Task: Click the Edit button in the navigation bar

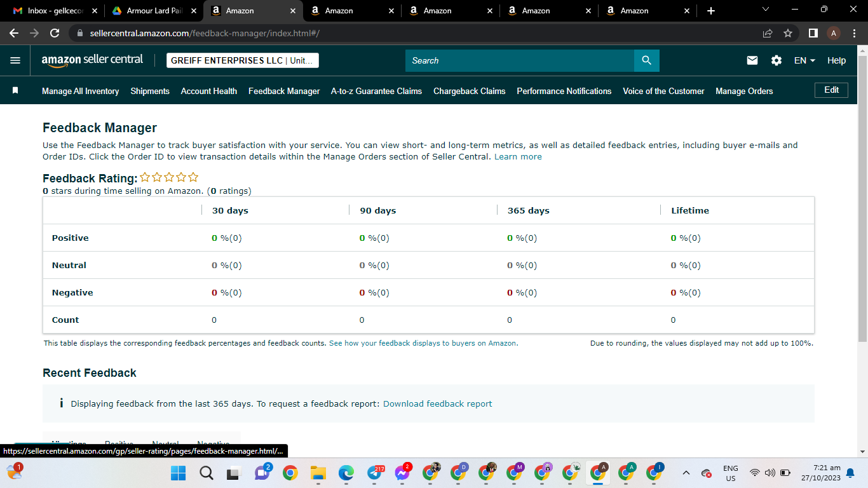Action: click(831, 90)
